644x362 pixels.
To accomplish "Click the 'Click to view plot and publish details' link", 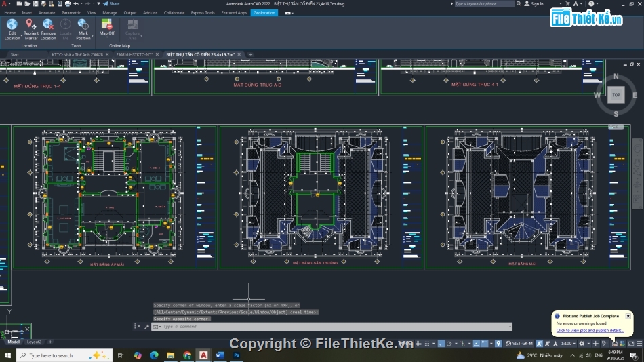I will (x=590, y=331).
